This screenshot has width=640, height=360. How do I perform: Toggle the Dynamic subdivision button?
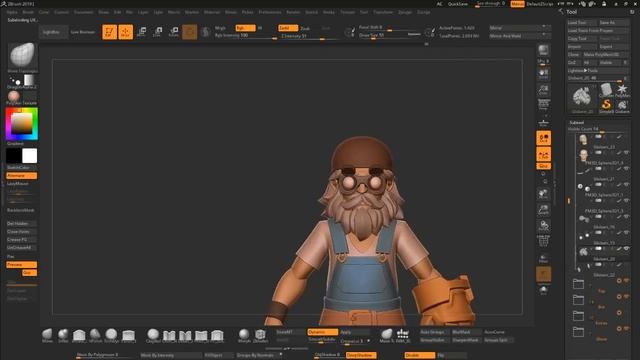coord(322,332)
